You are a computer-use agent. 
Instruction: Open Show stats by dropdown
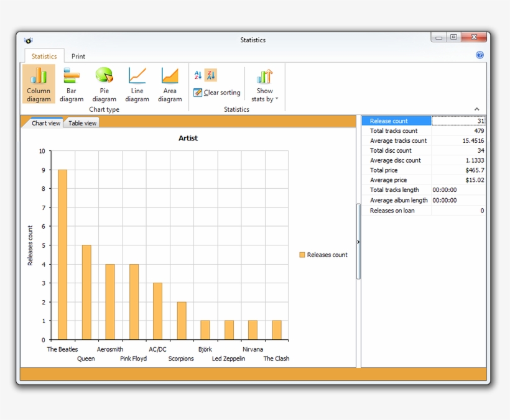pos(264,86)
